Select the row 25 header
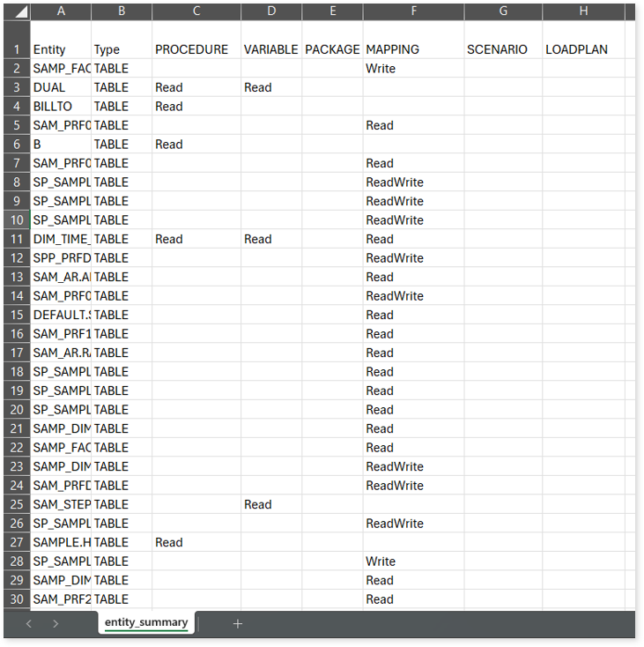 click(16, 504)
